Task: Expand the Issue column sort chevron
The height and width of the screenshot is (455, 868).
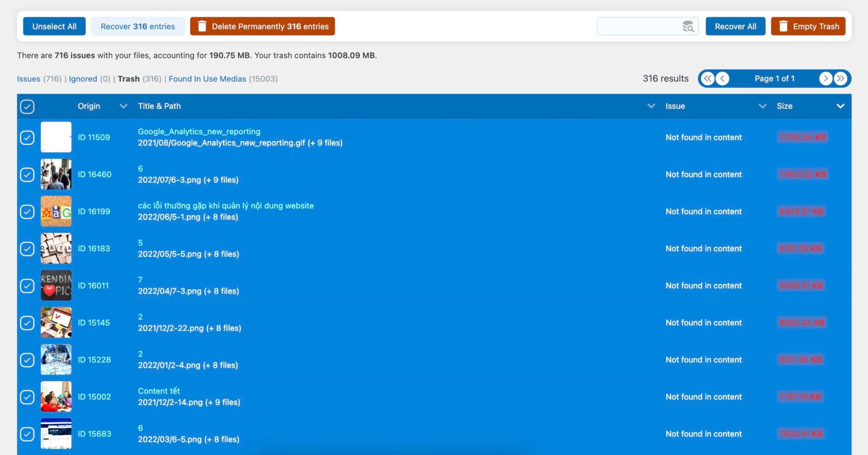Action: coord(762,106)
